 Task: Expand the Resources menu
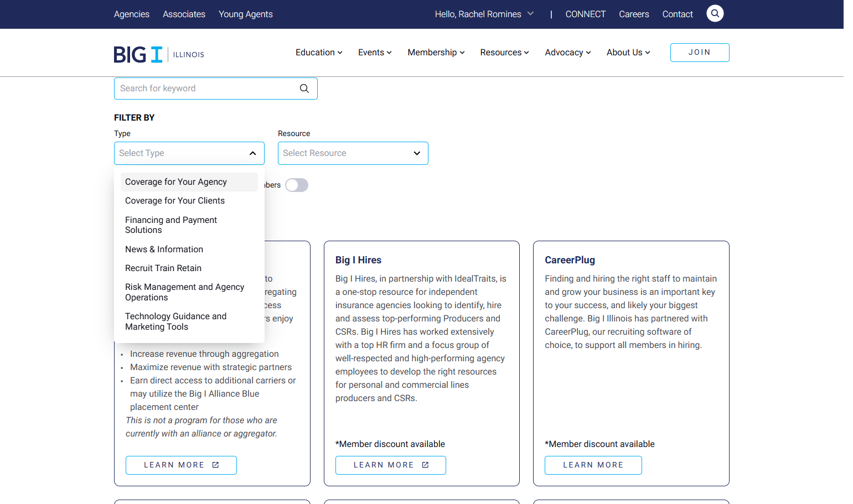tap(504, 53)
